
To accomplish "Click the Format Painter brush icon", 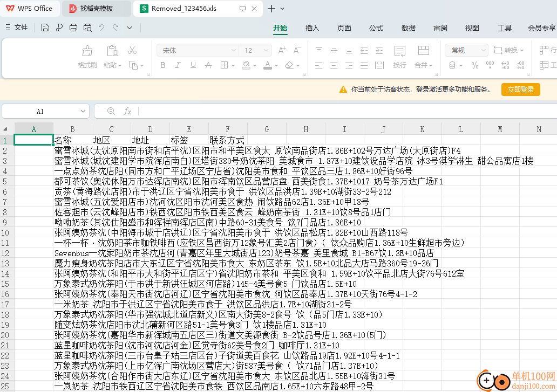I will click(x=87, y=51).
